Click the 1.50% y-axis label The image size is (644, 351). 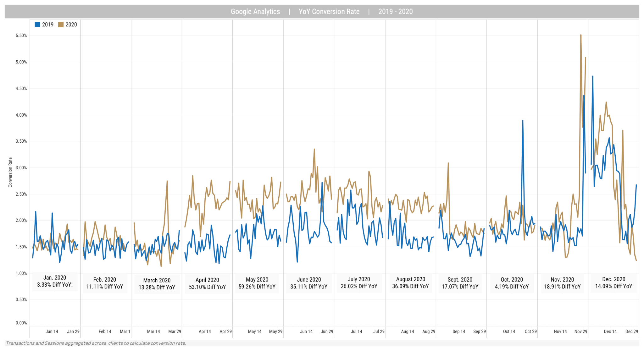coord(21,247)
